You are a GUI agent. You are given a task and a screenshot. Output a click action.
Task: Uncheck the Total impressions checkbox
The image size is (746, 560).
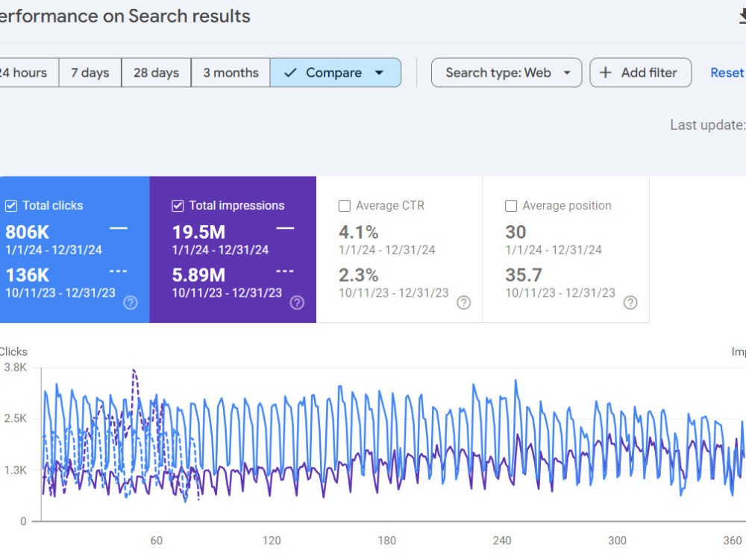click(178, 206)
